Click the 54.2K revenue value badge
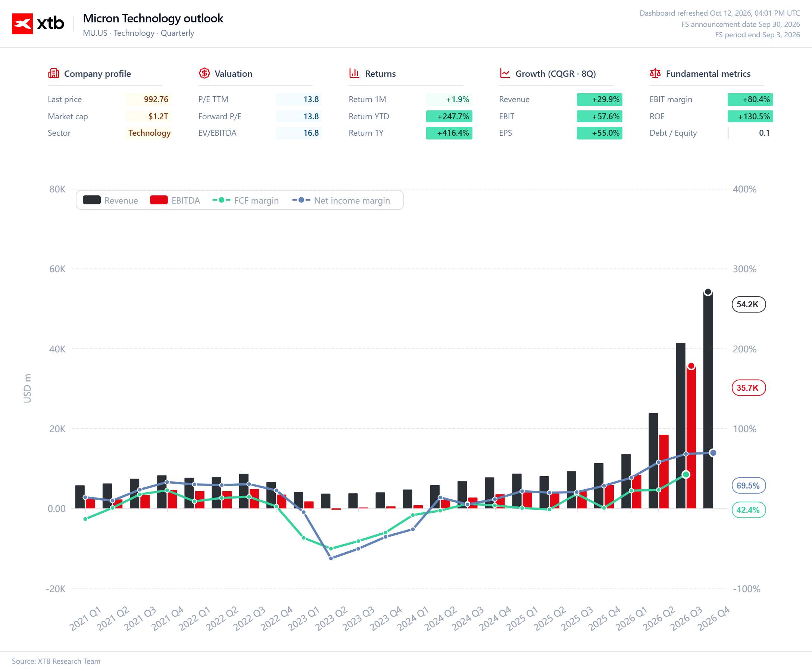Image resolution: width=812 pixels, height=669 pixels. click(x=749, y=304)
